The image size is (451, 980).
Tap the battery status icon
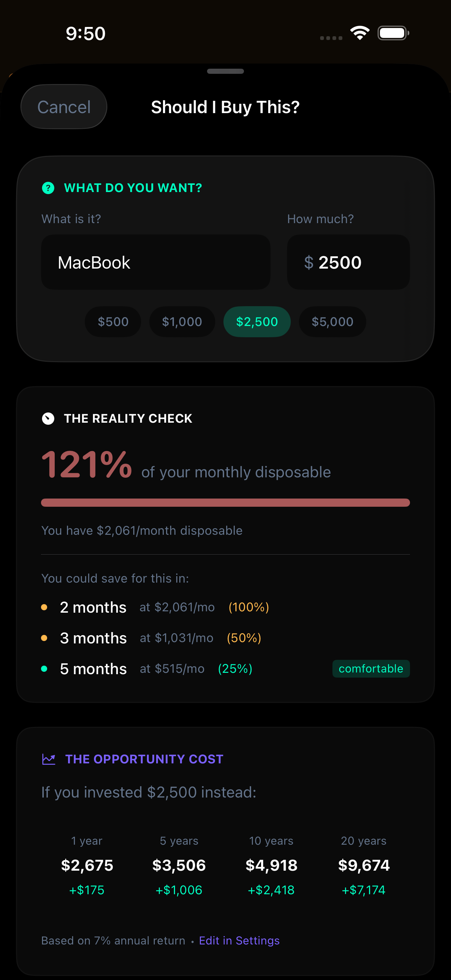coord(393,33)
